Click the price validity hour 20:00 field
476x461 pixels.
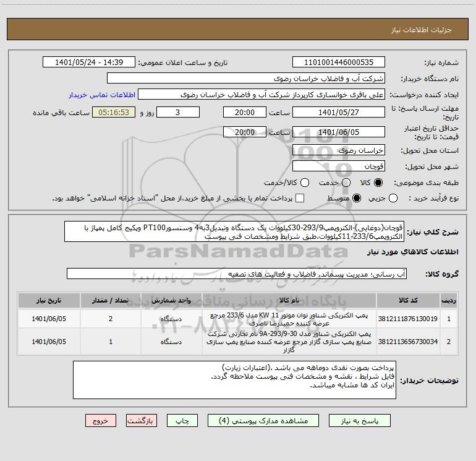point(245,132)
